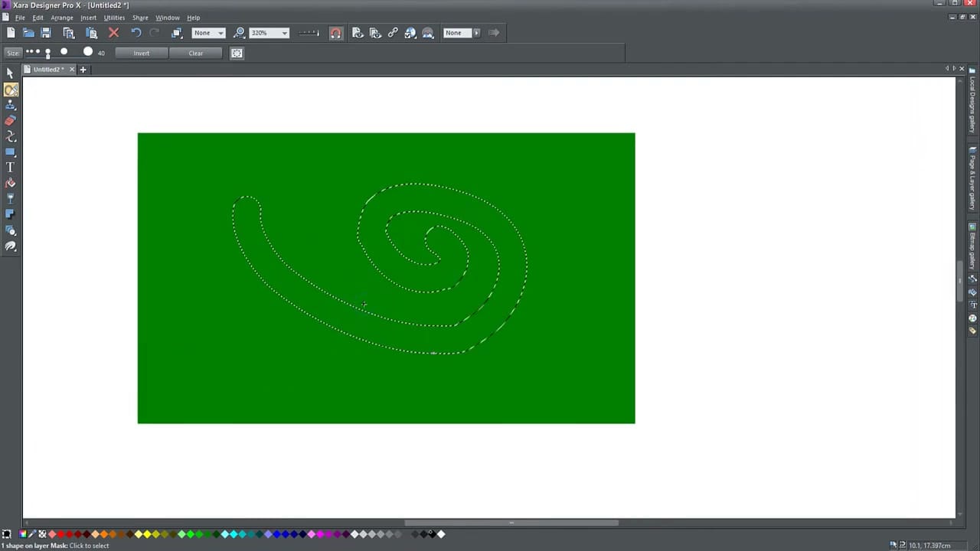Open the zoom percentage dropdown
Image resolution: width=980 pixels, height=551 pixels.
[284, 32]
